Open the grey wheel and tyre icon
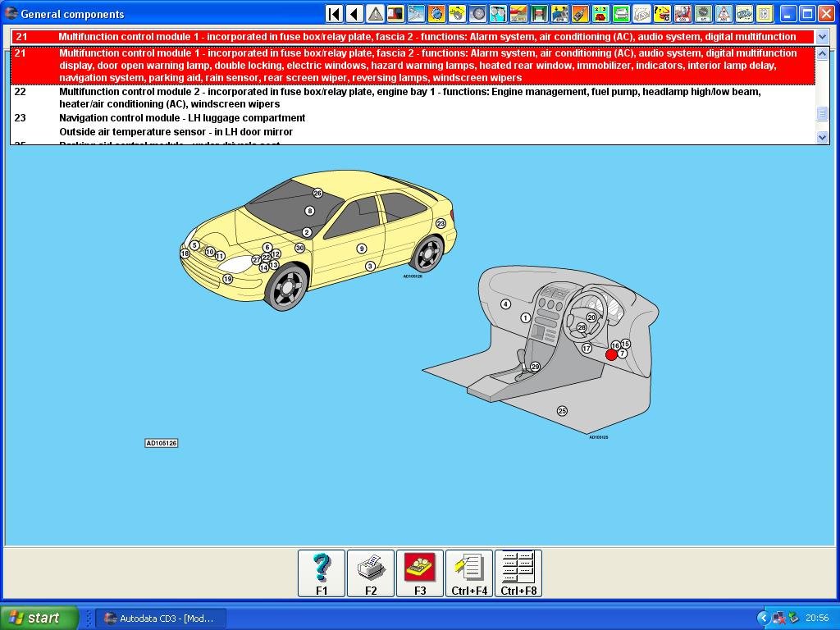The width and height of the screenshot is (840, 630). [x=478, y=13]
